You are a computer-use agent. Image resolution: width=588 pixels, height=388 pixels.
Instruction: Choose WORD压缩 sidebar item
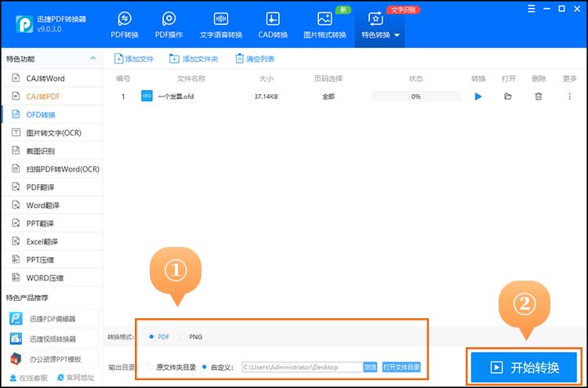click(x=52, y=277)
